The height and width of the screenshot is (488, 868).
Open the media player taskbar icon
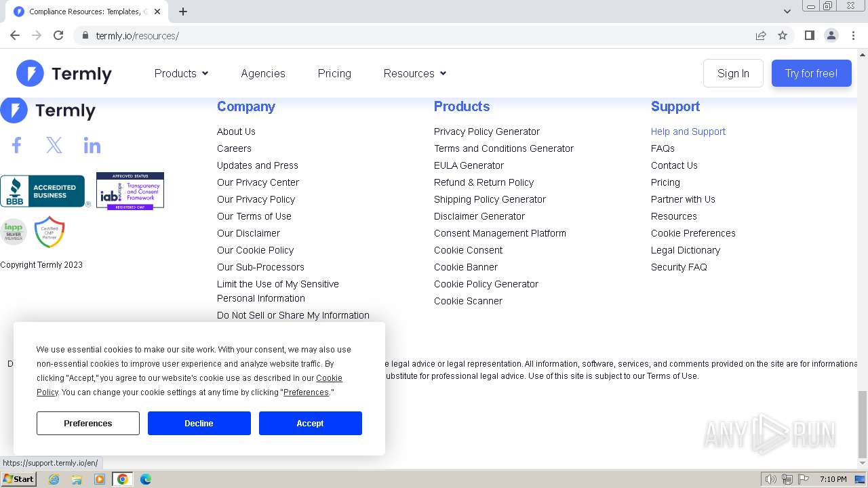point(100,479)
